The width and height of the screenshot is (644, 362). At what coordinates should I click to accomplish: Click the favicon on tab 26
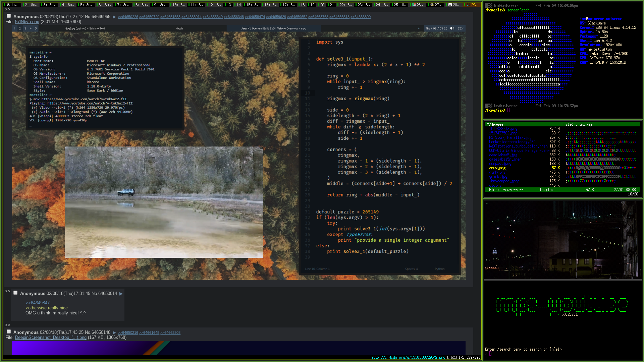click(414, 5)
